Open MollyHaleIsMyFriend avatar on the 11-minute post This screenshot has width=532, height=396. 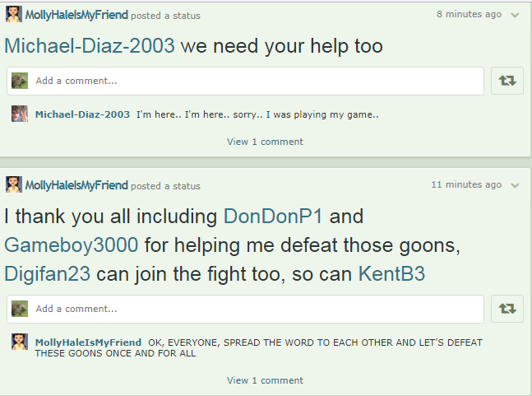click(14, 184)
